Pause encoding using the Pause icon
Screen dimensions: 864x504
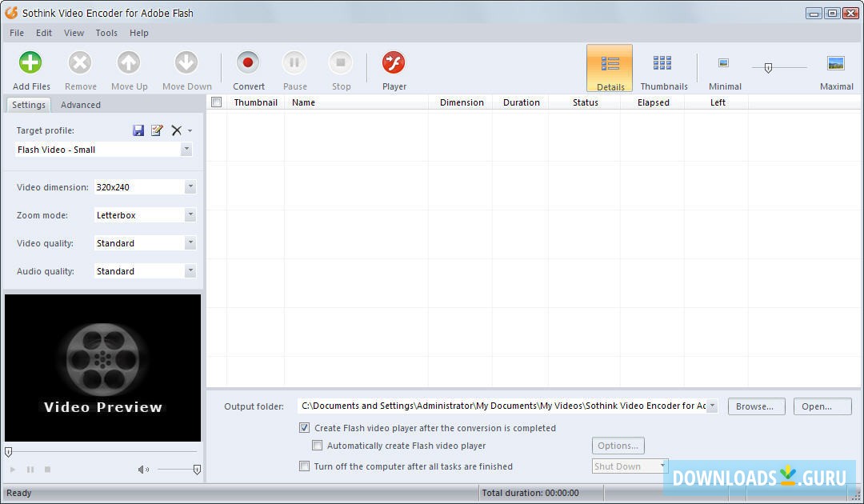294,62
